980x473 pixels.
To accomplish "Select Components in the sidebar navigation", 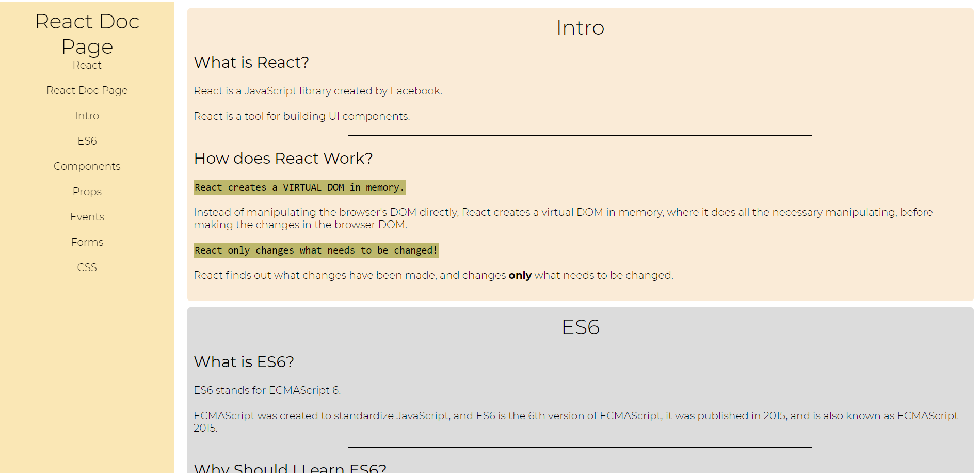I will [x=87, y=166].
